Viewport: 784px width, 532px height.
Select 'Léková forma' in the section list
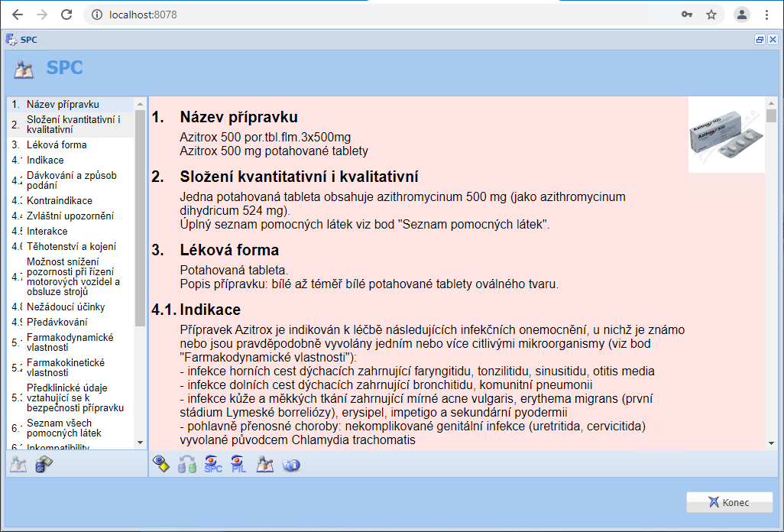point(71,144)
